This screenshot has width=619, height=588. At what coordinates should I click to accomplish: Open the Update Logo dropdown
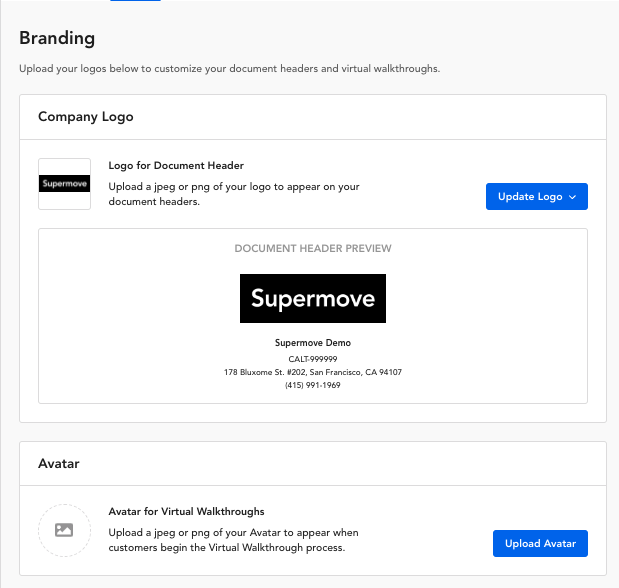tap(536, 196)
